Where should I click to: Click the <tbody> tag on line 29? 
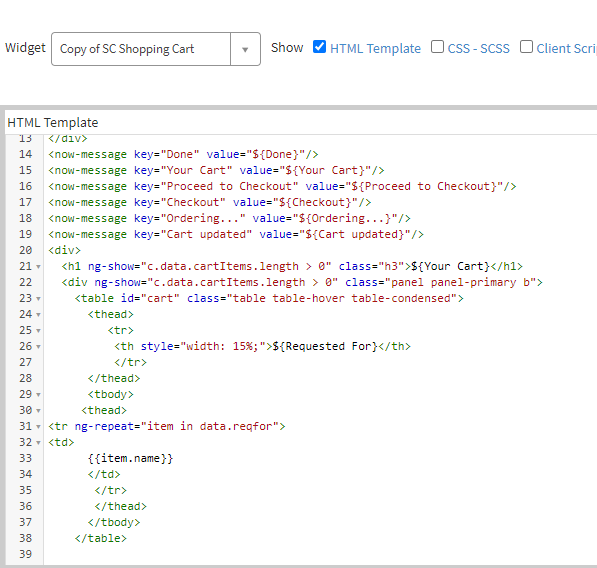(110, 394)
